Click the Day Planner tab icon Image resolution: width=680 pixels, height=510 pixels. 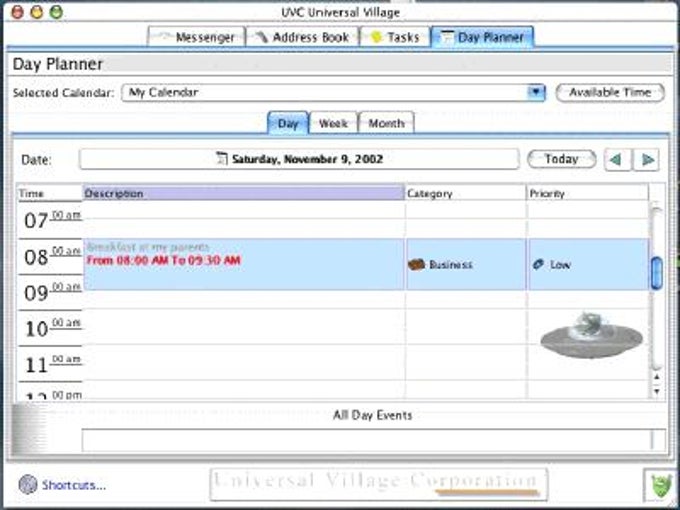click(x=447, y=37)
